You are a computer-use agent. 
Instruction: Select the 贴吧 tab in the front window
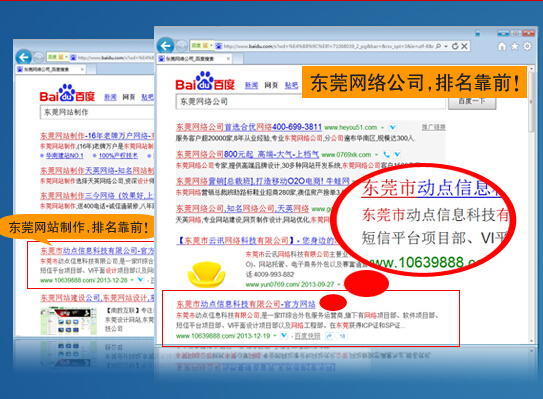click(x=291, y=85)
